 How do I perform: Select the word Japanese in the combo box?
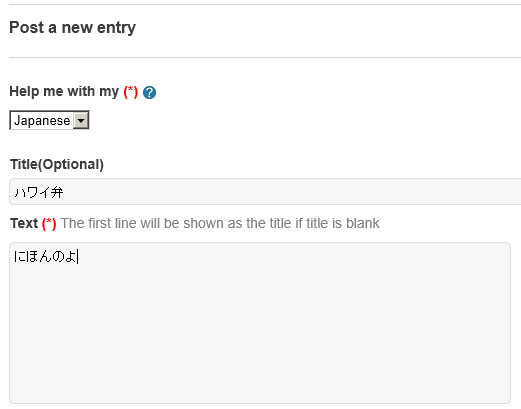(42, 120)
